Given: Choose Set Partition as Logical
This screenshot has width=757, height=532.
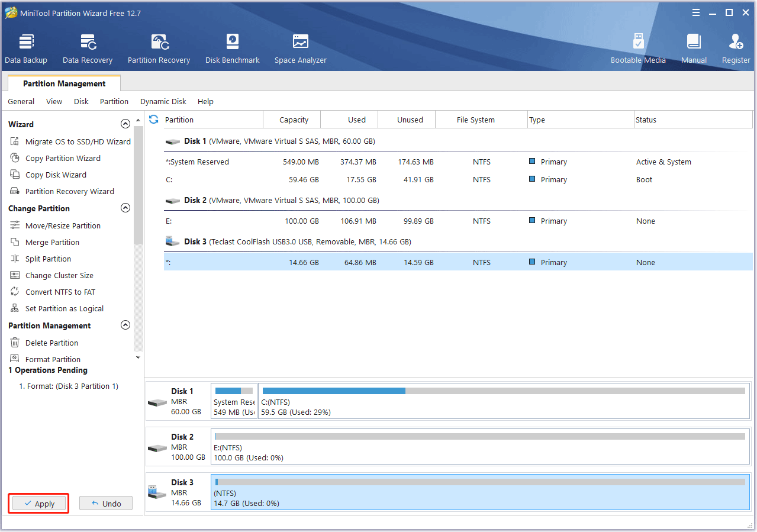Looking at the screenshot, I should coord(57,308).
